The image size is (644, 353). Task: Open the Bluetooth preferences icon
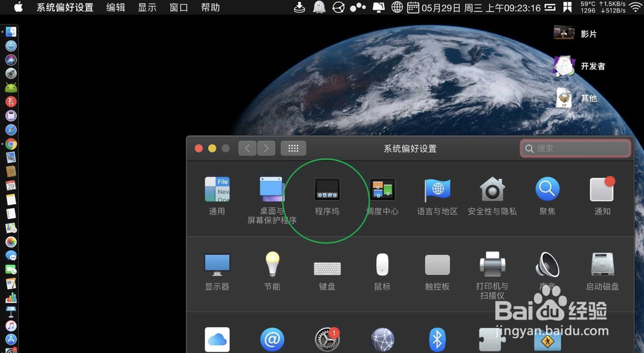[437, 339]
